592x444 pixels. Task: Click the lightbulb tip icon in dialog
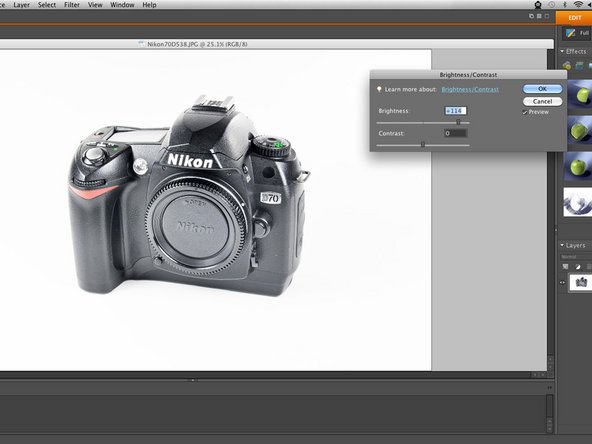379,89
